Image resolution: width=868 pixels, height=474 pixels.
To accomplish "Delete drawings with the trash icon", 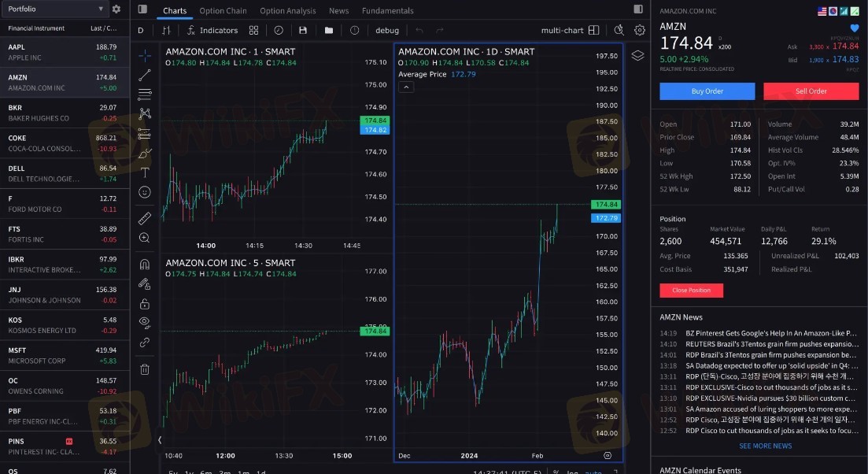I will [145, 368].
